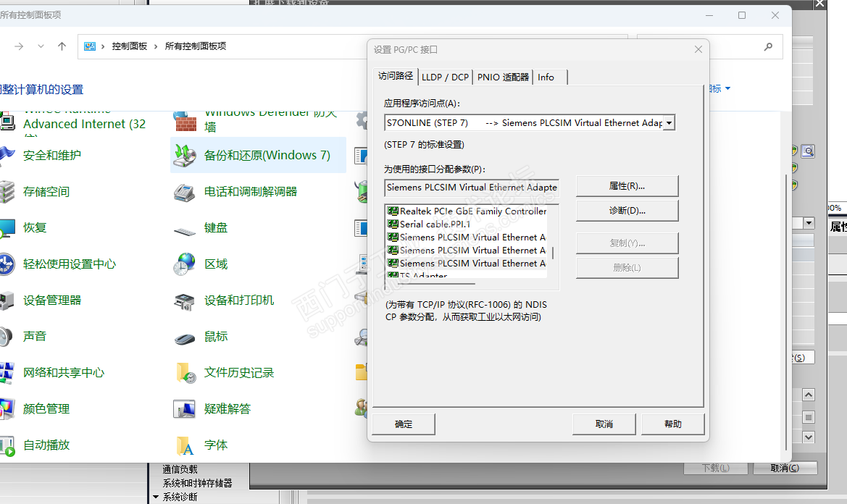Select Realtek PCIe GbE Family Controller
This screenshot has width=847, height=504.
tap(467, 211)
